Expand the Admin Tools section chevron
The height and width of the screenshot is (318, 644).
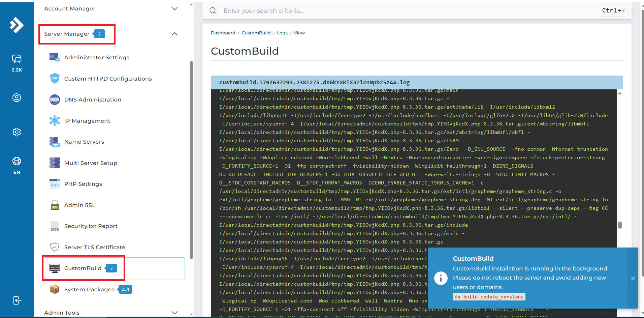(x=174, y=313)
